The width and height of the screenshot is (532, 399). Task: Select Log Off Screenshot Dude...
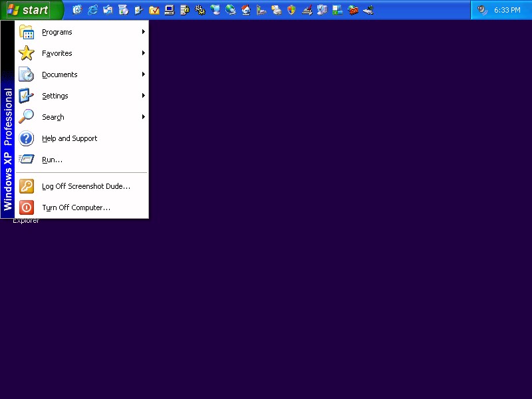pyautogui.click(x=82, y=186)
